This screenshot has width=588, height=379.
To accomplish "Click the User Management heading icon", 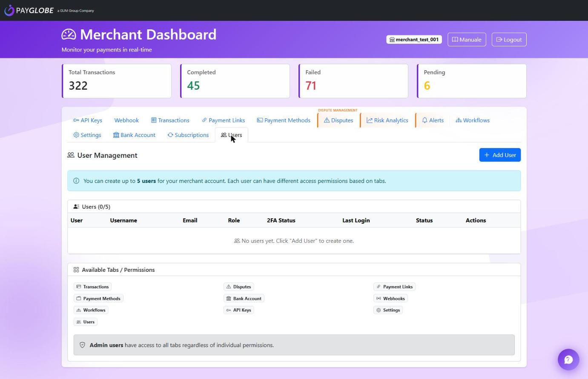I will 71,155.
